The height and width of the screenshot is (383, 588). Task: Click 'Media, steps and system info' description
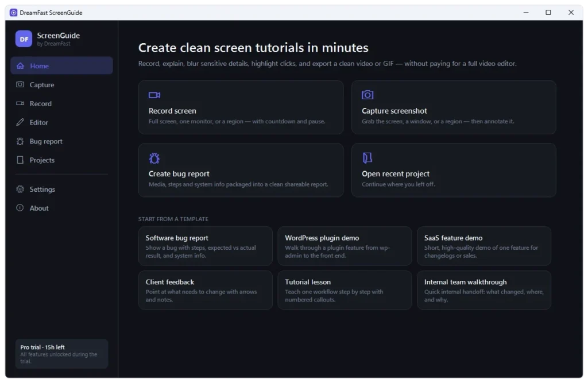pyautogui.click(x=238, y=184)
